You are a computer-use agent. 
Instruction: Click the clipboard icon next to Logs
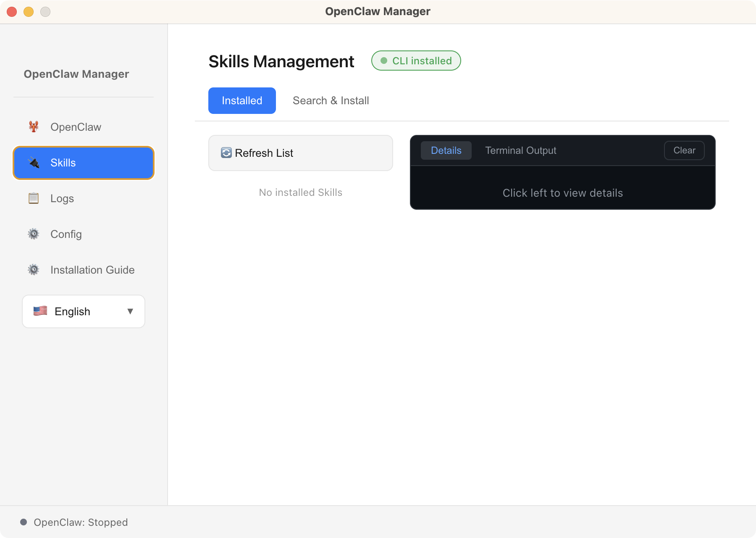pyautogui.click(x=34, y=198)
